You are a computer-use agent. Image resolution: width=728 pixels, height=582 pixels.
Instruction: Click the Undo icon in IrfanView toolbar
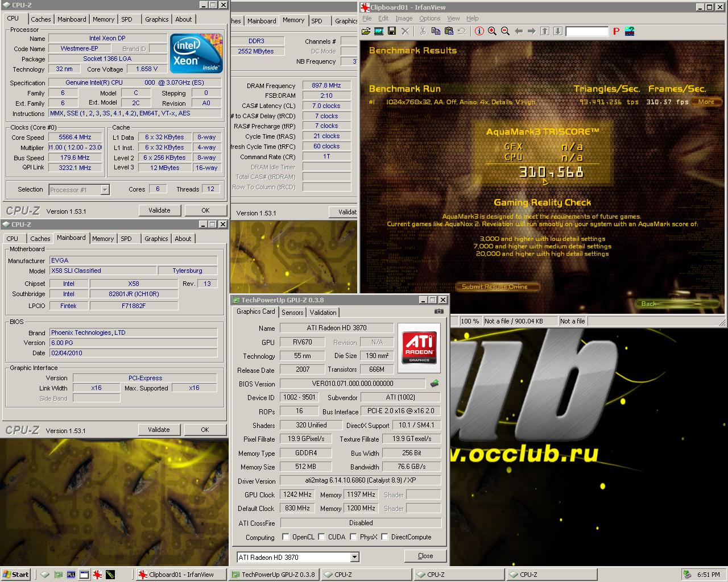point(462,31)
